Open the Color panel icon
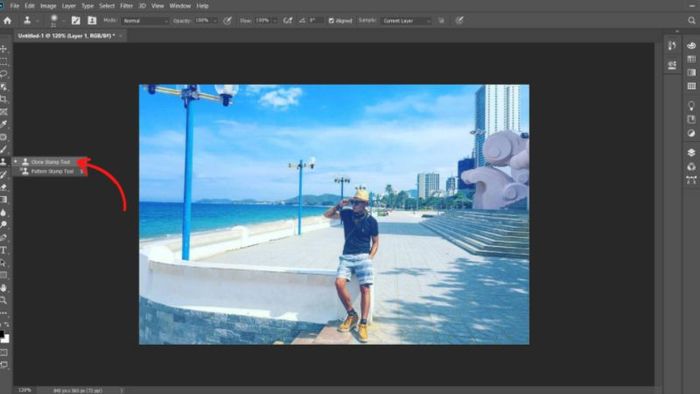Screen dimensions: 700x394 click(691, 46)
